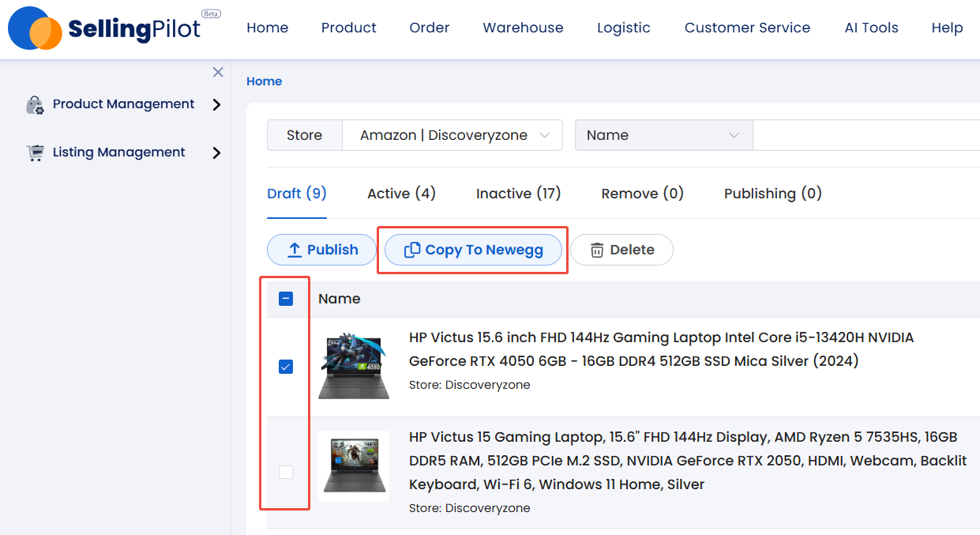Open the Order menu
This screenshot has height=535, width=980.
pyautogui.click(x=430, y=28)
